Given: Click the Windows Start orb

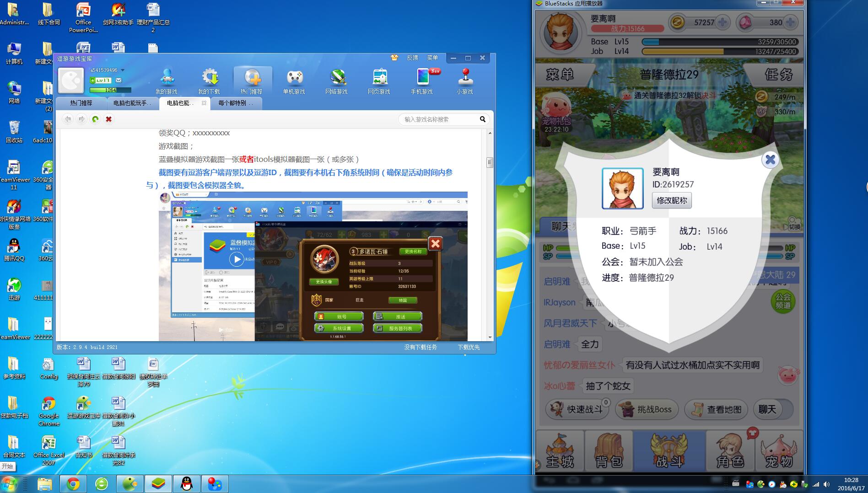Looking at the screenshot, I should 9,484.
